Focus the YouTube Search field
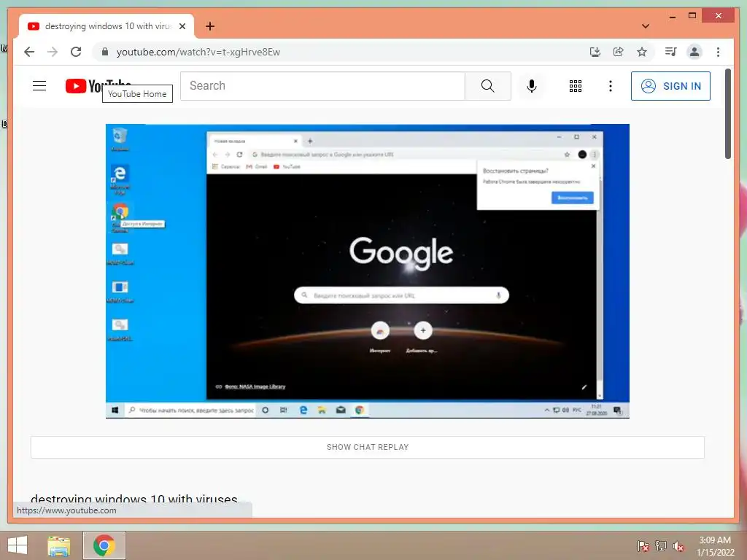This screenshot has height=560, width=747. click(322, 86)
